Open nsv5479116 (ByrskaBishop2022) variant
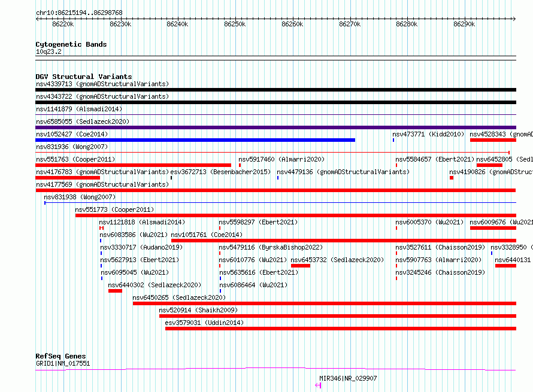 coord(271,247)
